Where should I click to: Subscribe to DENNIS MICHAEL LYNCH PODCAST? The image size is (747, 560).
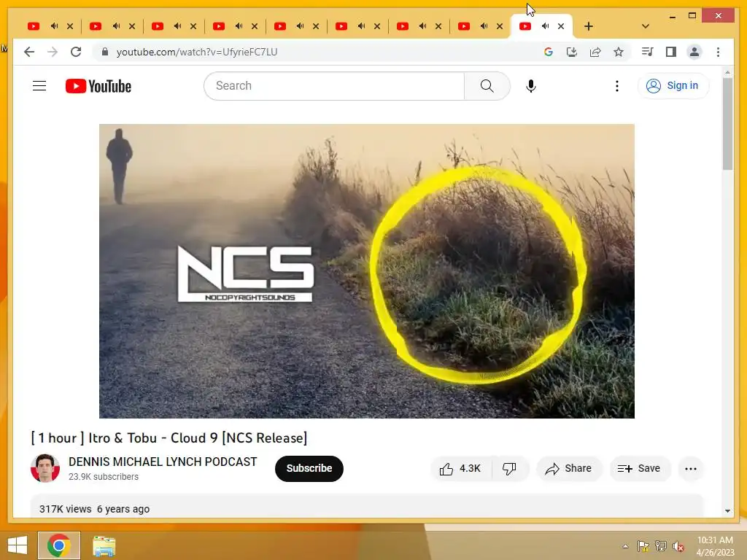pyautogui.click(x=309, y=469)
